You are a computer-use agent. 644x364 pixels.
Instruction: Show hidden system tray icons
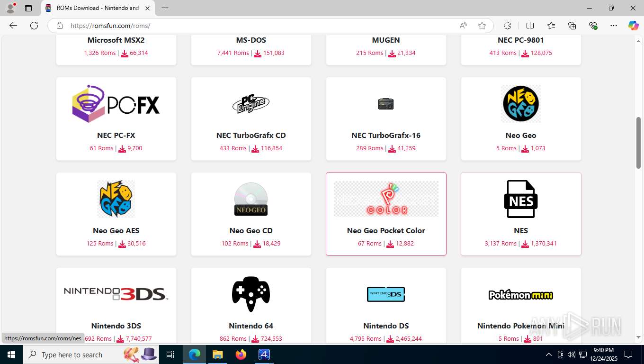tap(549, 355)
